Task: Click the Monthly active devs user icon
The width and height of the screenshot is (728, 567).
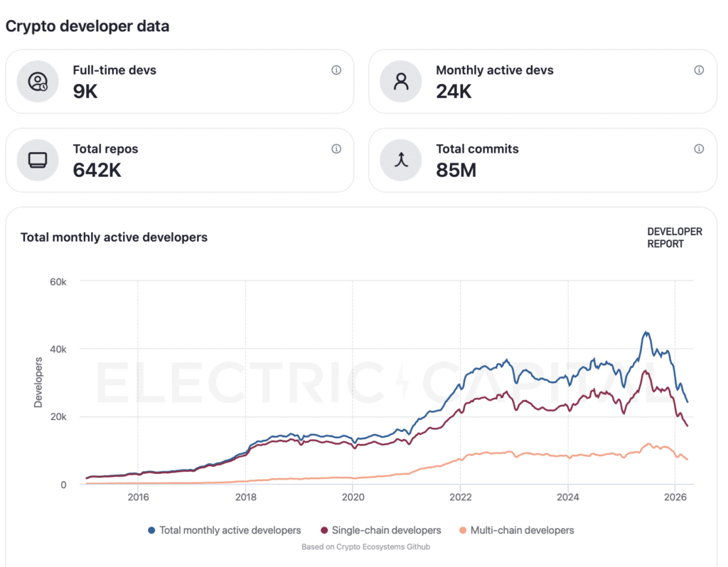Action: tap(400, 81)
